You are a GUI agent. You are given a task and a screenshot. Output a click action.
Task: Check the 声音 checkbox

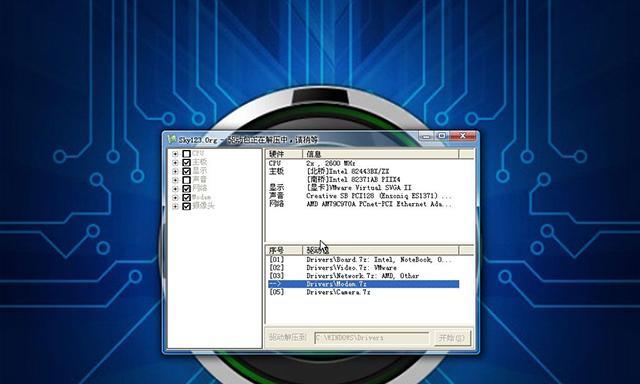pyautogui.click(x=186, y=180)
